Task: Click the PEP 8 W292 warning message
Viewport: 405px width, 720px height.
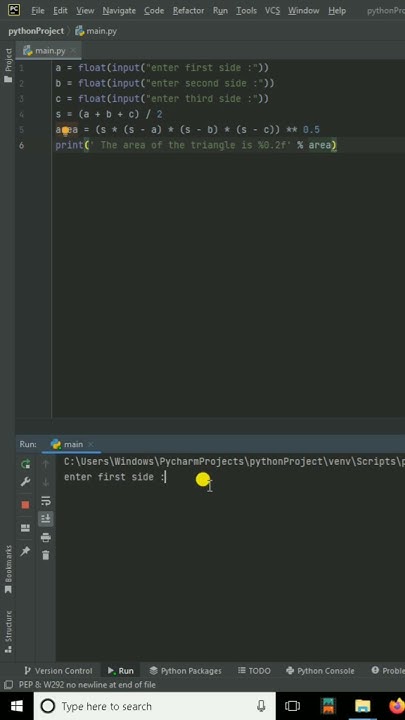Action: (x=87, y=685)
